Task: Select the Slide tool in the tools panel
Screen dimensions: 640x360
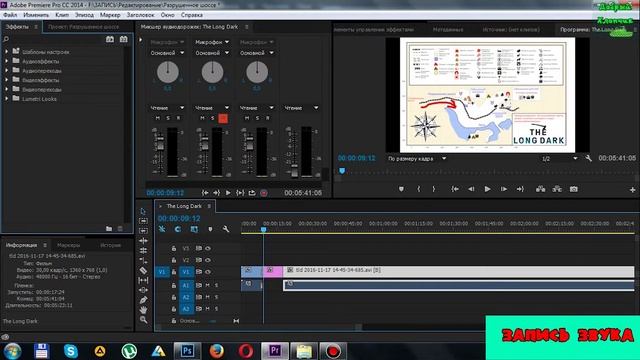Action: (143, 290)
